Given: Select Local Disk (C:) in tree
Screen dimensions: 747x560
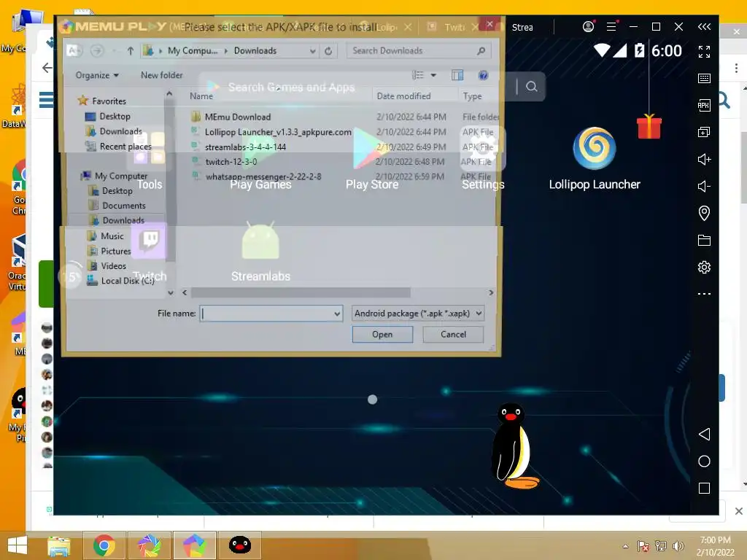Looking at the screenshot, I should [x=128, y=281].
